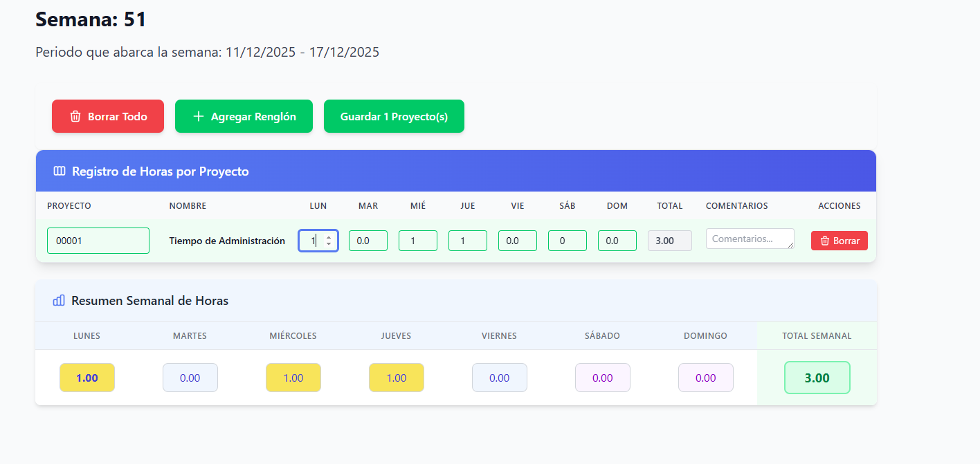Click the plus icon in Agregar Renglón
This screenshot has width=980, height=464.
[x=199, y=116]
